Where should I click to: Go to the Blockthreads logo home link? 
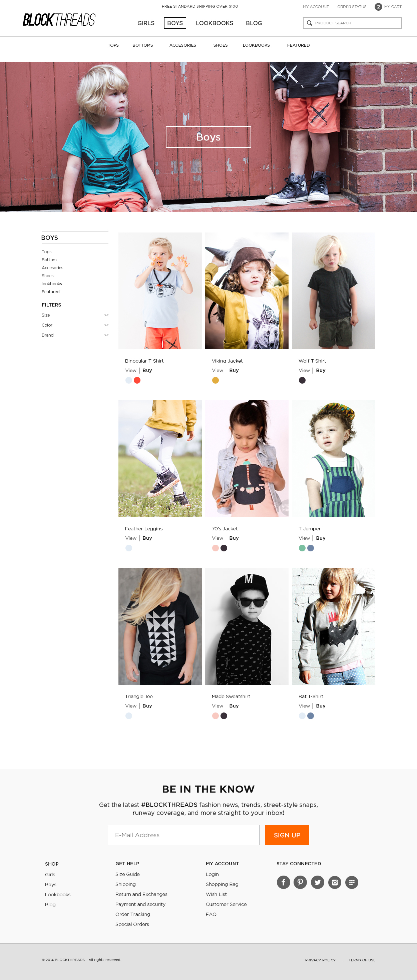59,19
